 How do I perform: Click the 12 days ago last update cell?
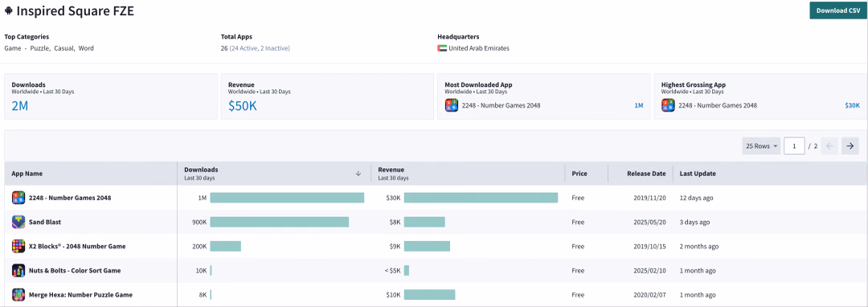pos(697,198)
